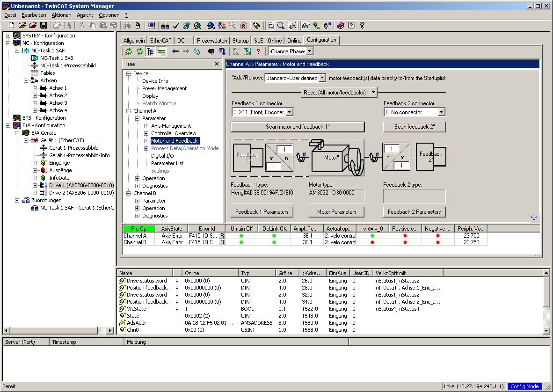This screenshot has width=553, height=392.
Task: Expand Achse 1 in left tree
Action: (35, 88)
